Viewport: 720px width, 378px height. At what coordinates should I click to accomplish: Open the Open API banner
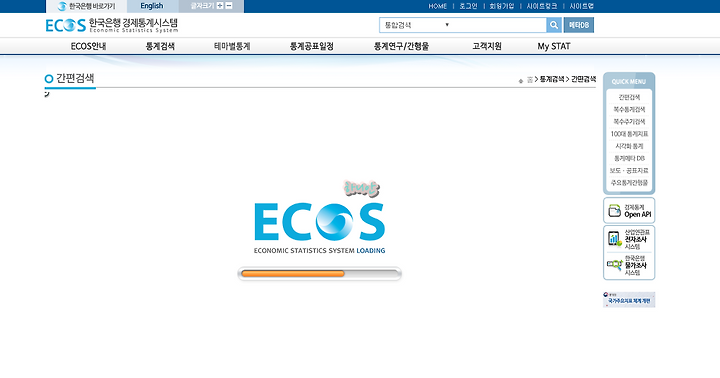tap(629, 211)
